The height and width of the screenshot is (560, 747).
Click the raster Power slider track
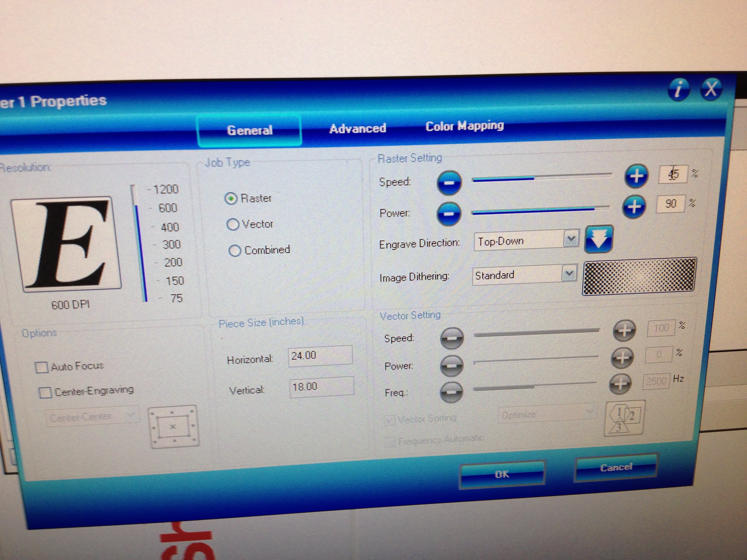pyautogui.click(x=541, y=210)
